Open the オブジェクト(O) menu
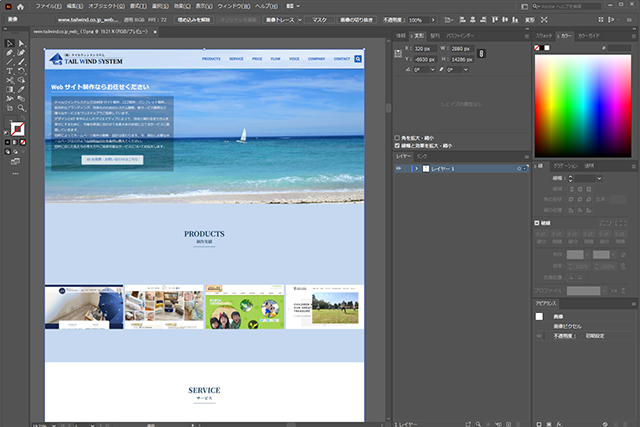The height and width of the screenshot is (427, 640). (107, 6)
